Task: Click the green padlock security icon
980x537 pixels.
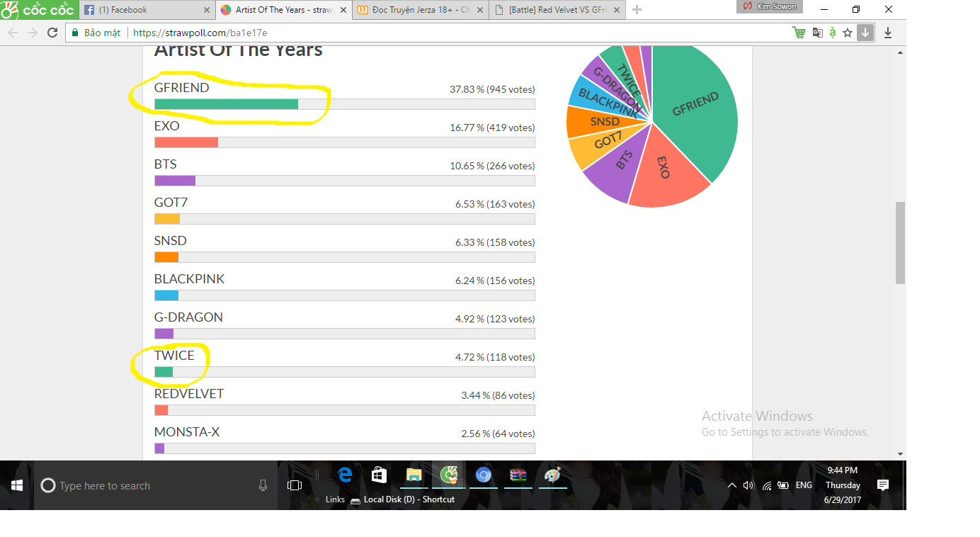Action: point(74,33)
